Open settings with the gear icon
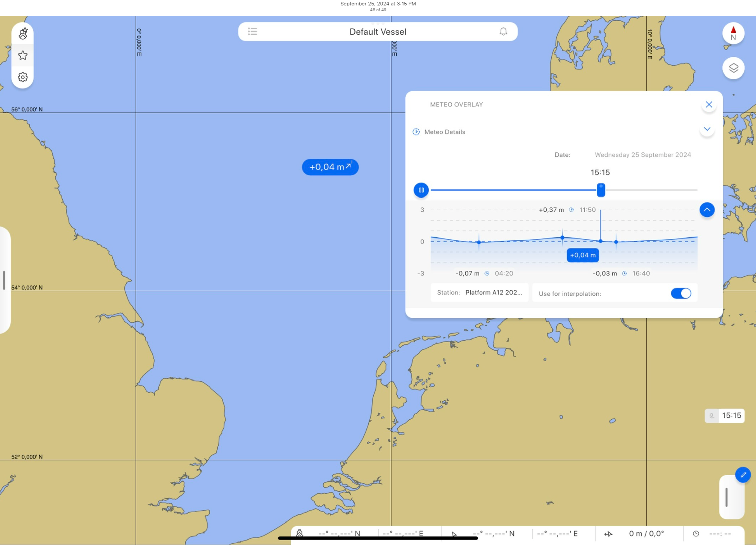The height and width of the screenshot is (545, 756). 23,77
